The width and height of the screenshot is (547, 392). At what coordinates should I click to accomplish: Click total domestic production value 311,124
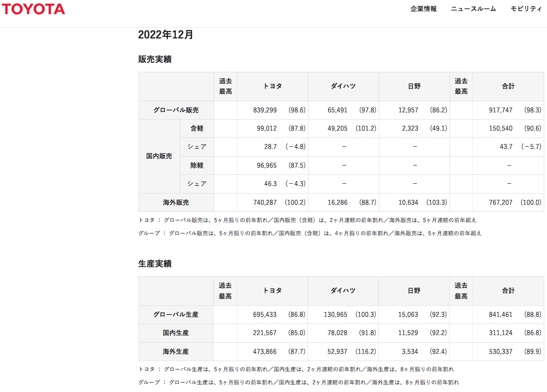[x=501, y=333]
